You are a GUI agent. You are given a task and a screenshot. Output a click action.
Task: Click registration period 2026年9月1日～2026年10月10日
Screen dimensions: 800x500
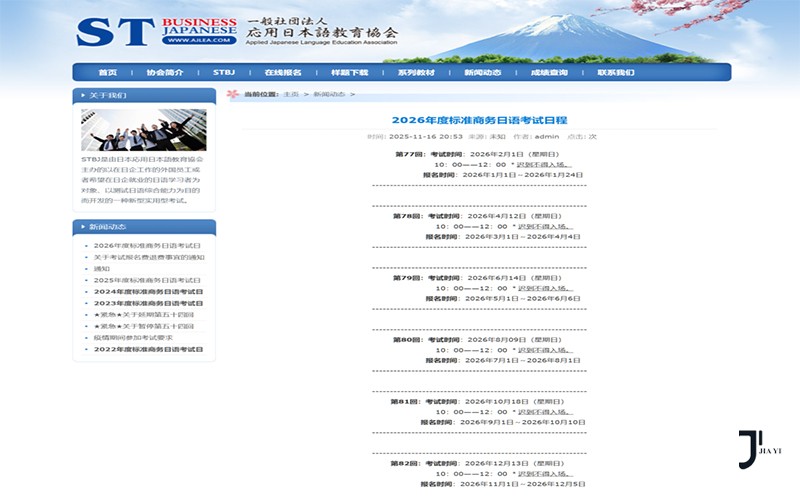pos(522,422)
